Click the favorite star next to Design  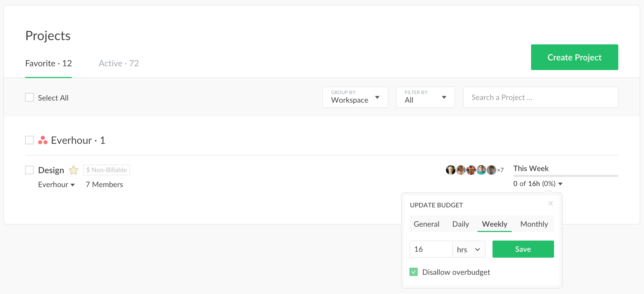[x=74, y=170]
